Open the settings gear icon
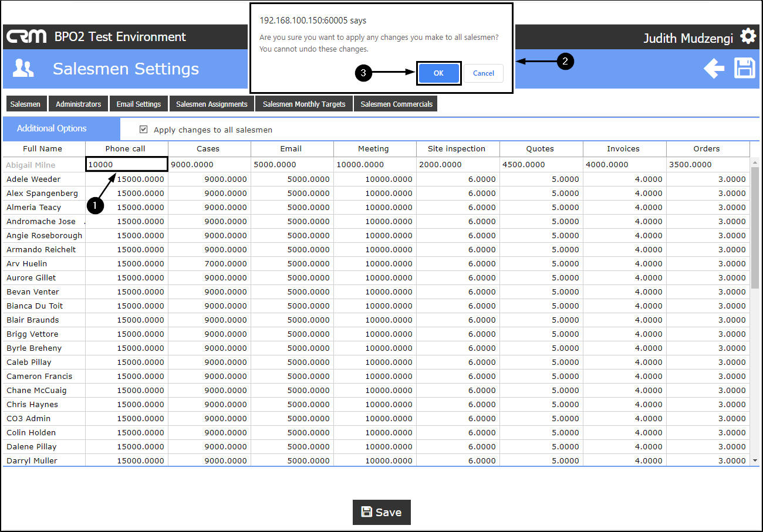Screen dimensions: 763x532 [x=748, y=36]
